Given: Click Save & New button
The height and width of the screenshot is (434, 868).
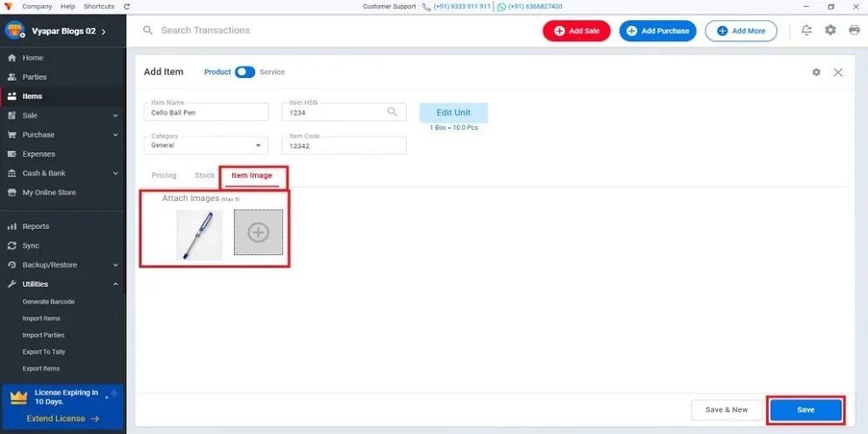Looking at the screenshot, I should pyautogui.click(x=726, y=410).
